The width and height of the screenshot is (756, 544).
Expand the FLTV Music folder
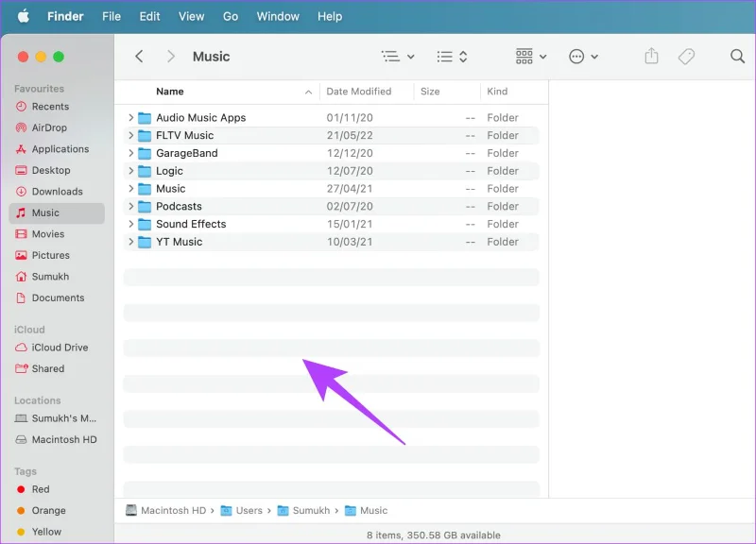tap(130, 135)
